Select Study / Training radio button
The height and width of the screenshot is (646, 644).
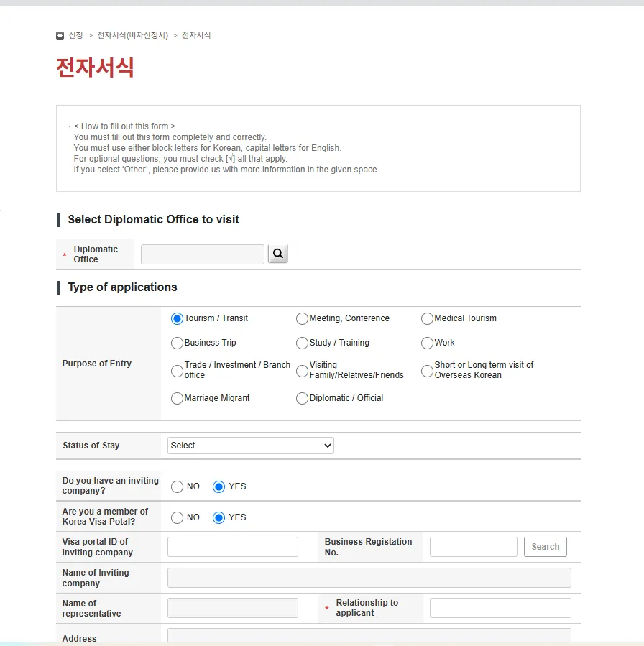pyautogui.click(x=302, y=343)
